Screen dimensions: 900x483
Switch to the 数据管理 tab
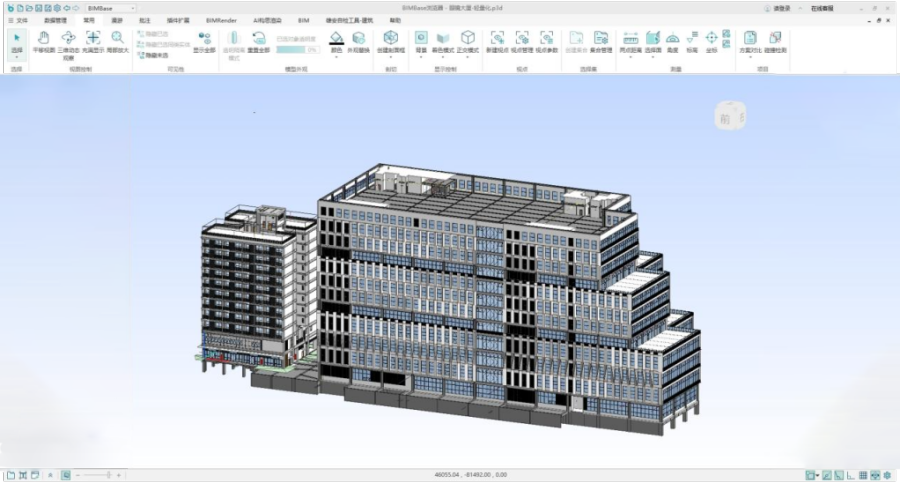tap(55, 19)
